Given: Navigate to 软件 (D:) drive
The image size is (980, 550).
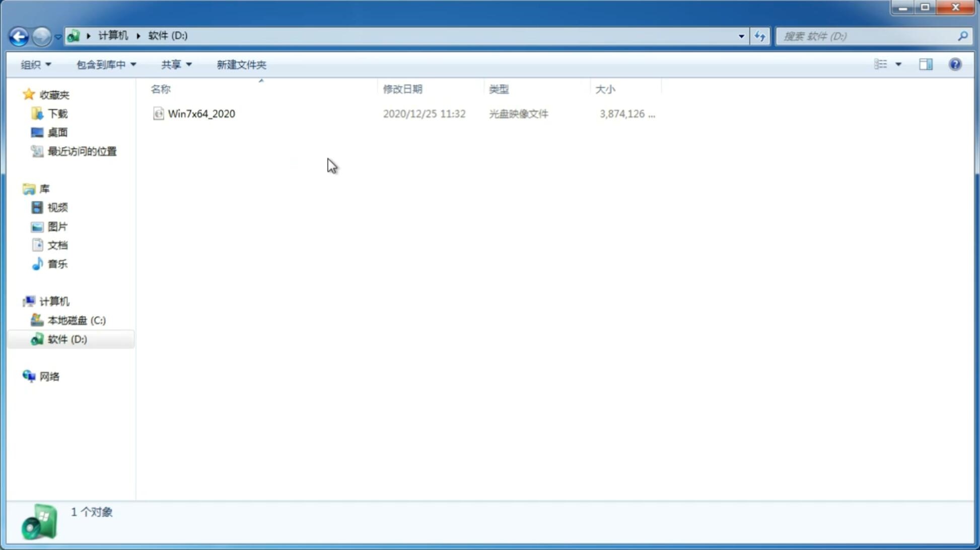Looking at the screenshot, I should coord(66,339).
